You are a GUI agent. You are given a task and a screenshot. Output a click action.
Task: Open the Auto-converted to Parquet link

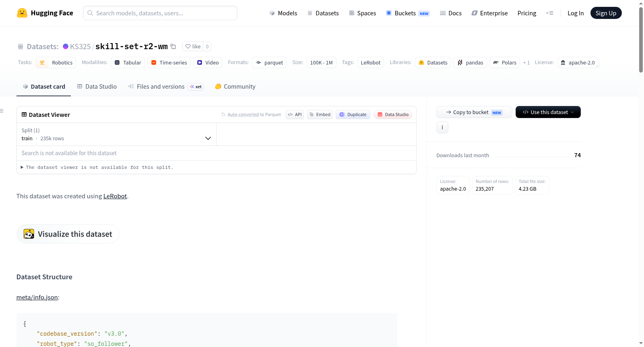(254, 114)
